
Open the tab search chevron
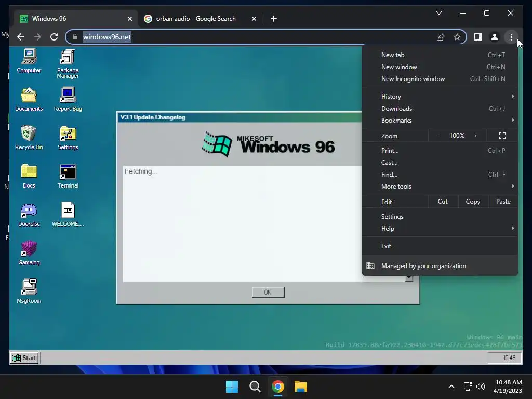(439, 13)
